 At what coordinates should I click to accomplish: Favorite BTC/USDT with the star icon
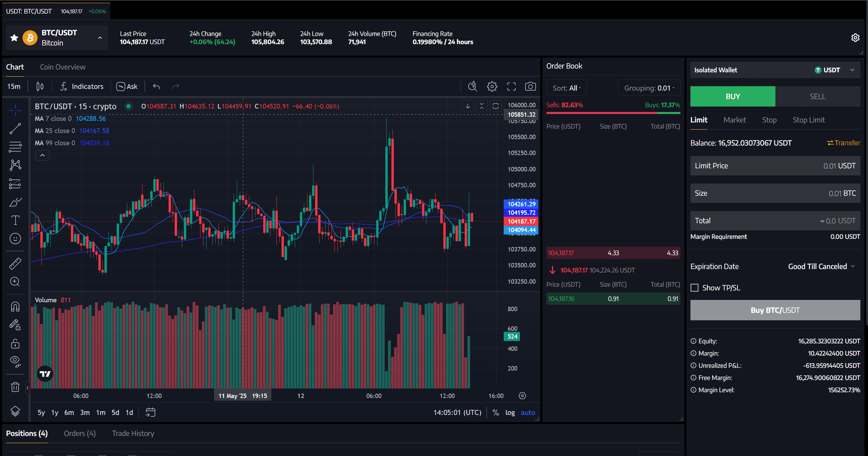click(x=14, y=38)
